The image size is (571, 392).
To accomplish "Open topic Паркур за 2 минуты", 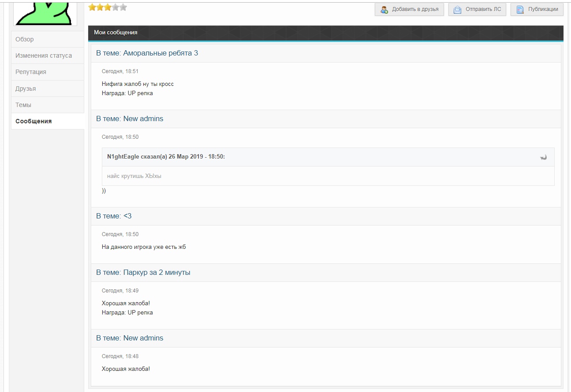I will [x=157, y=272].
